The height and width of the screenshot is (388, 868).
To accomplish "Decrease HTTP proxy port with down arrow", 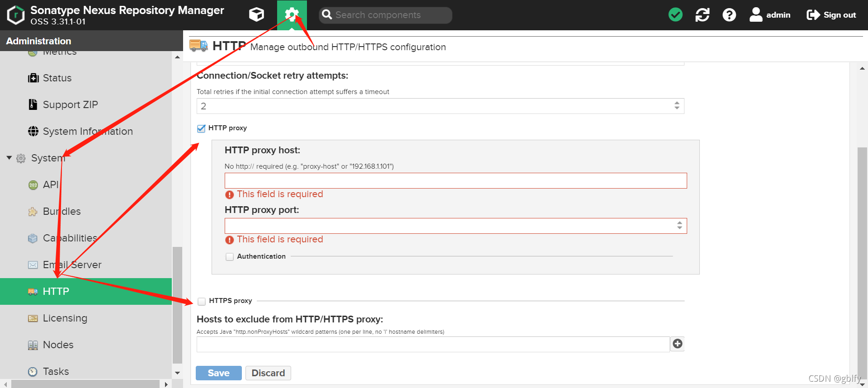I will [x=679, y=228].
